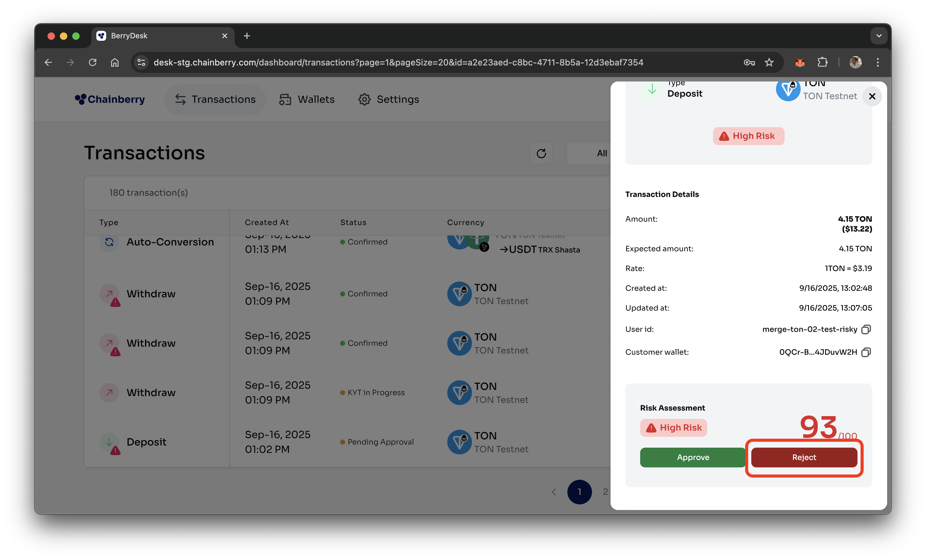This screenshot has height=560, width=926.
Task: Copy the user id value
Action: pyautogui.click(x=866, y=330)
